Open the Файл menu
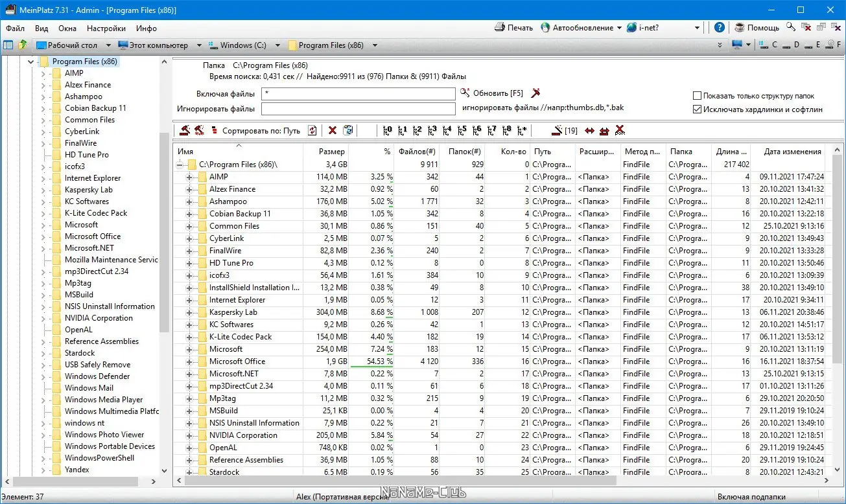 (x=16, y=29)
